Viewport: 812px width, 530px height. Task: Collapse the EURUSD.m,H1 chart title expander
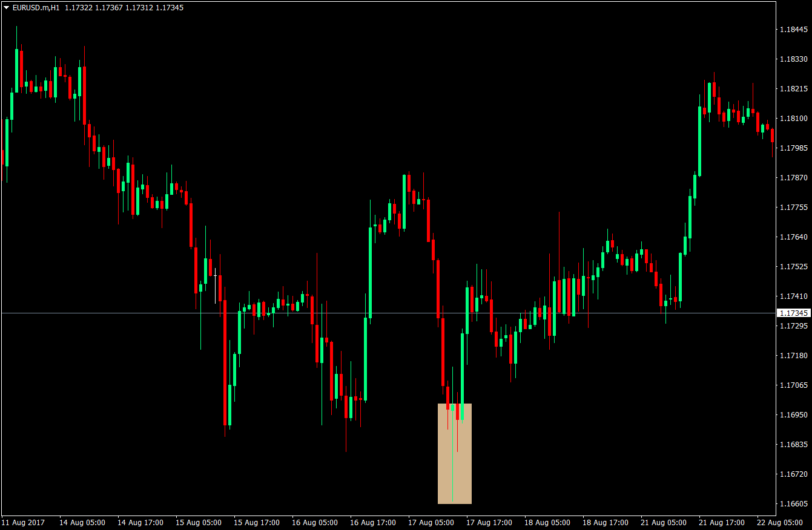point(6,8)
